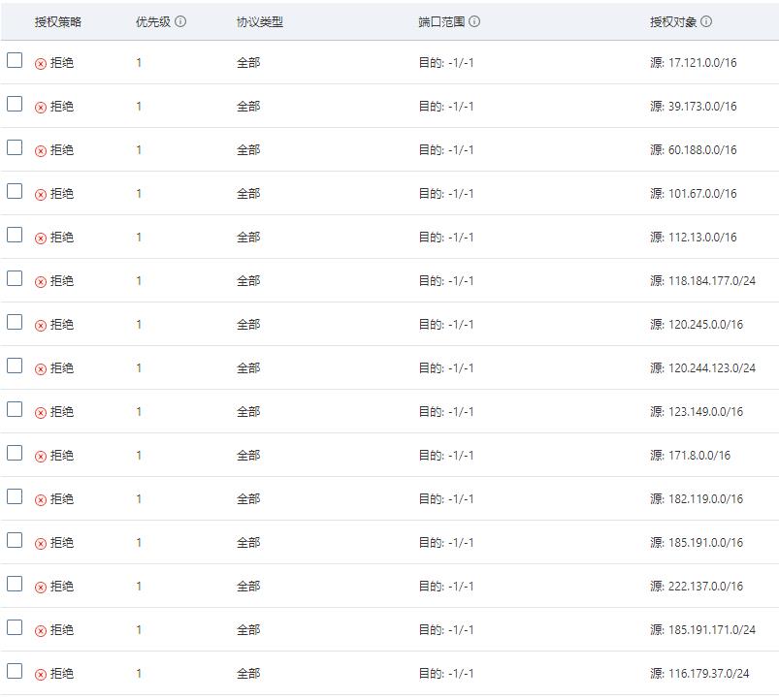The width and height of the screenshot is (779, 700).
Task: Click the red deny icon in the 120.245.0.0/16 row
Action: point(41,325)
